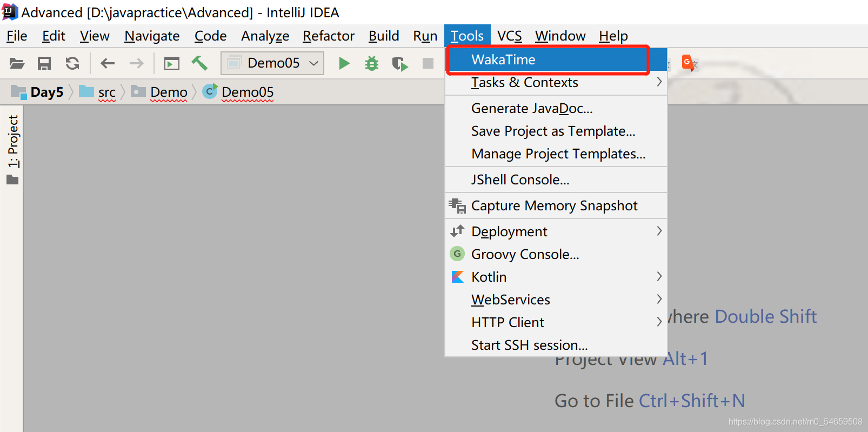The image size is (868, 432).
Task: Open the Demo05 run configuration dropdown
Action: 272,63
